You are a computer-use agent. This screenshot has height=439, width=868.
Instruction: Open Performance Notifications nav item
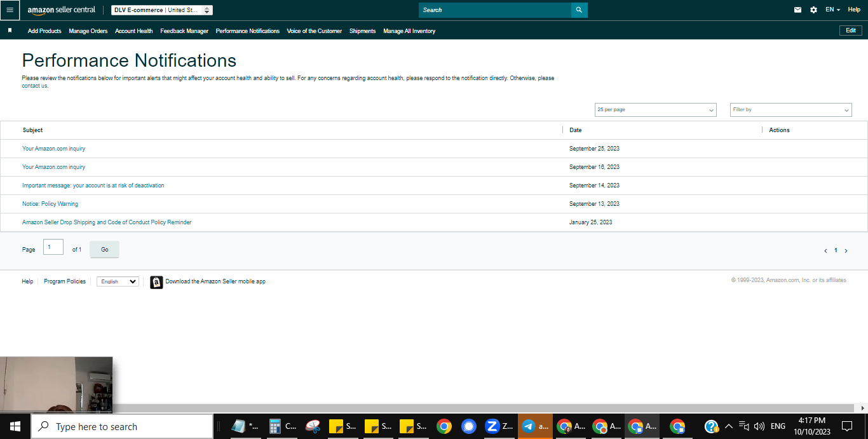point(248,31)
